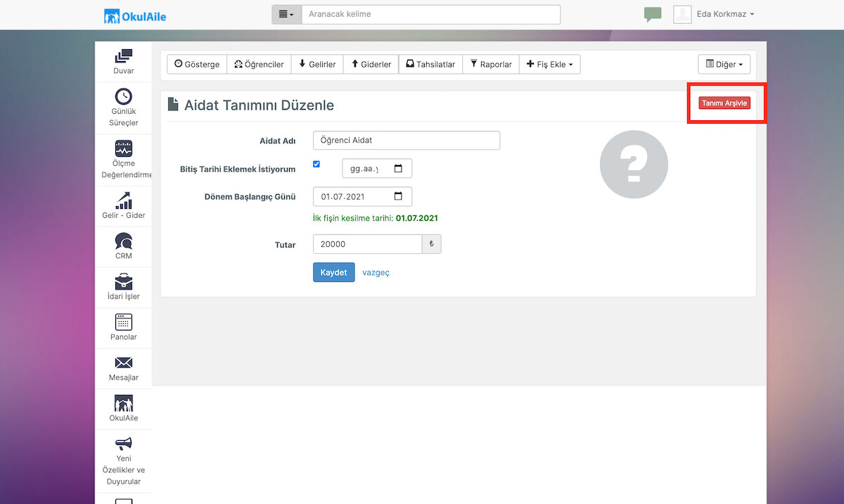Click the Aranacak kelime search box

pyautogui.click(x=431, y=14)
